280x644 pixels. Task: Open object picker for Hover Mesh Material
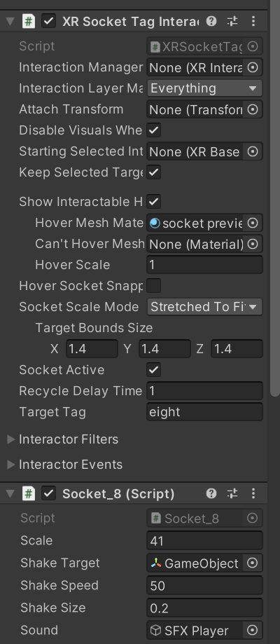(x=253, y=223)
